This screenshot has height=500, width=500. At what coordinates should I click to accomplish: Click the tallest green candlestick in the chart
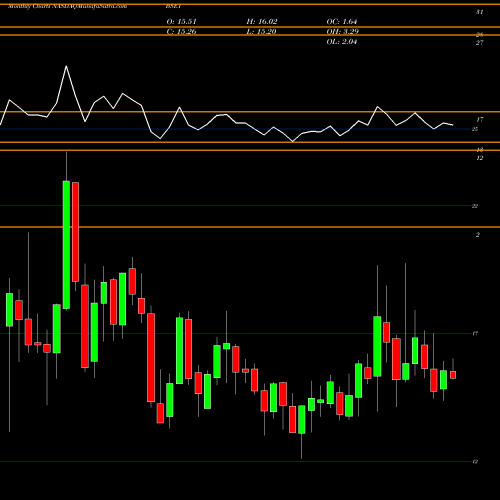66,245
